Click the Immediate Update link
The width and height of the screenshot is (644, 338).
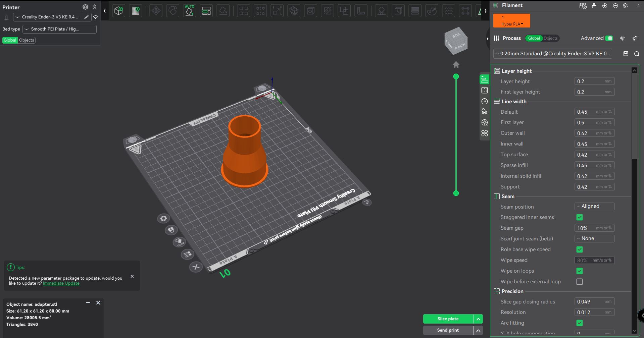click(61, 283)
